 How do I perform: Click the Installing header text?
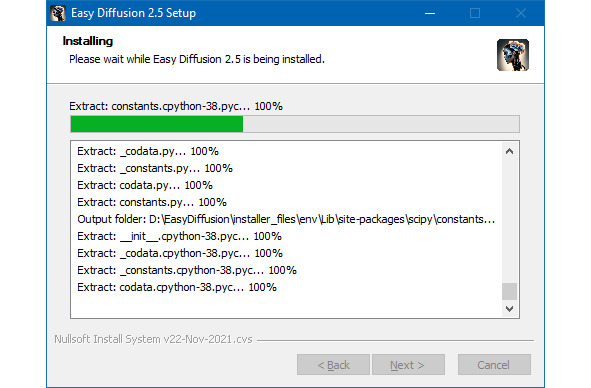[x=88, y=41]
